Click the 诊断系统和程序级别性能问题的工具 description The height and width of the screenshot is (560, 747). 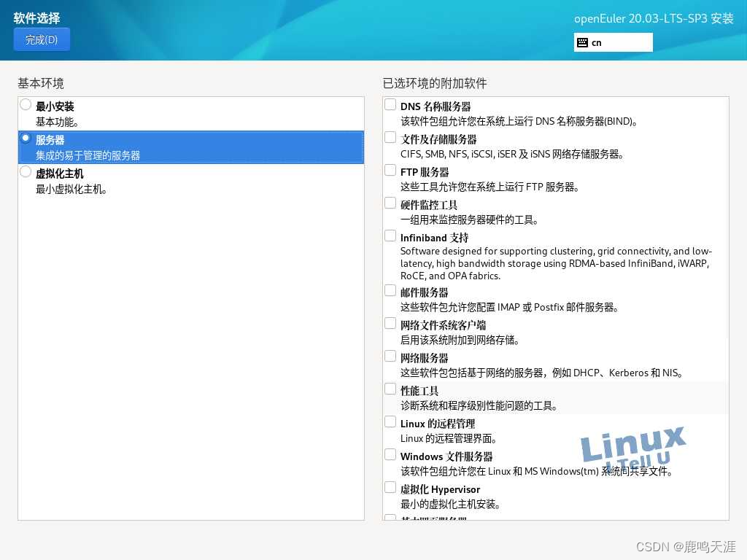(x=479, y=405)
